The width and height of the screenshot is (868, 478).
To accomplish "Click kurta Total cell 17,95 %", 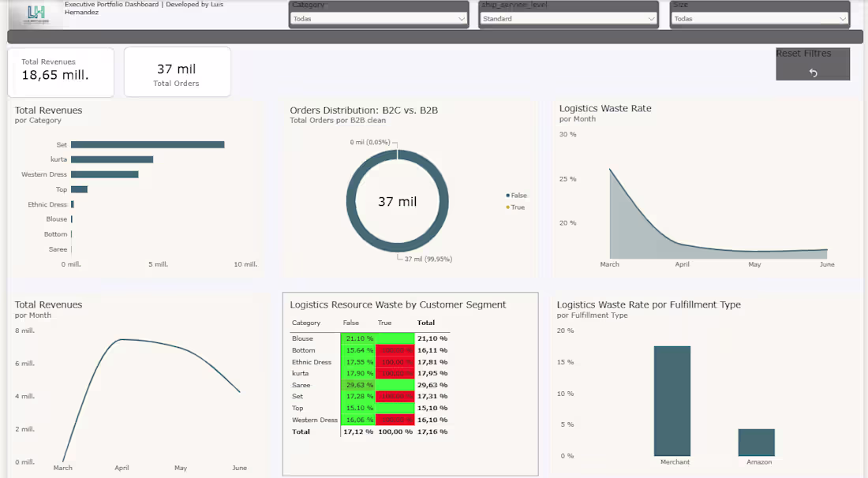I will pos(432,373).
